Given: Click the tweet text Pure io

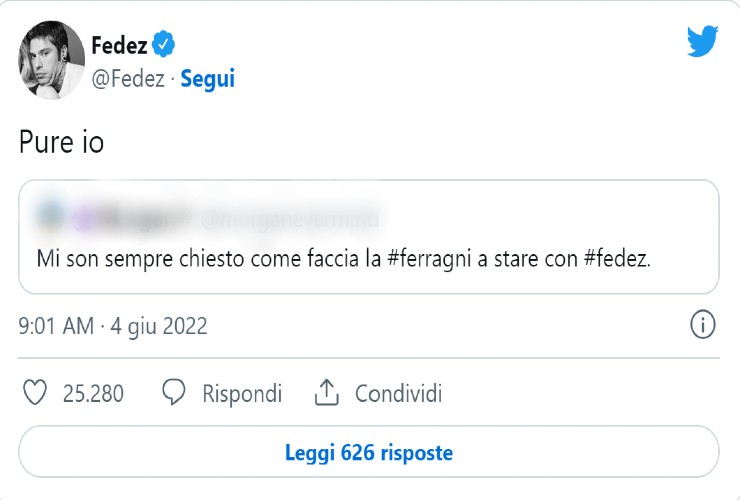Looking at the screenshot, I should click(61, 143).
